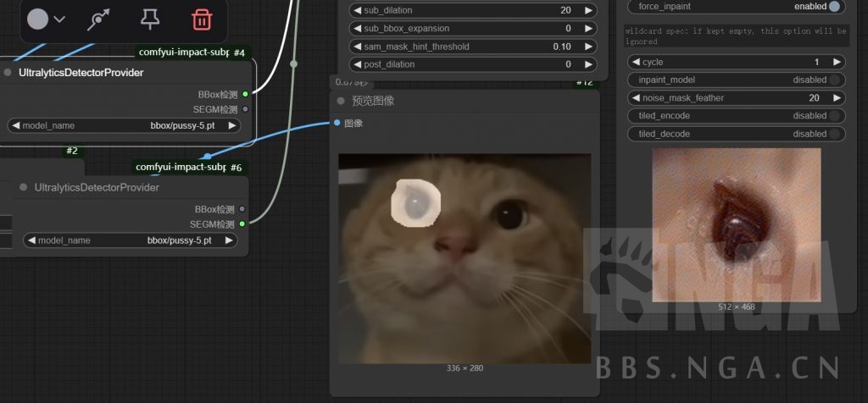Delete the node using red trash icon

[x=202, y=19]
